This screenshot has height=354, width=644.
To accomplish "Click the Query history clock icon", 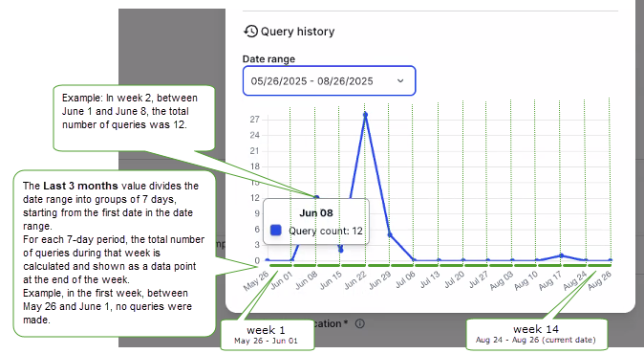I will (x=250, y=32).
